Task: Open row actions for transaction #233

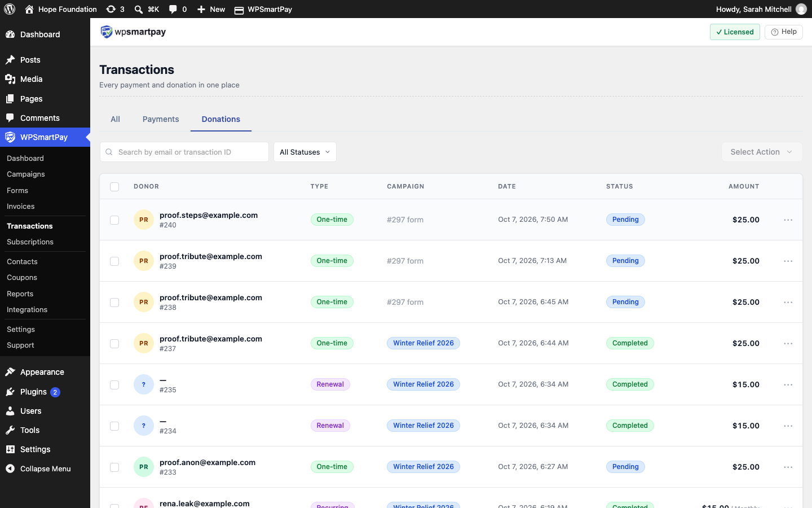Action: click(788, 467)
